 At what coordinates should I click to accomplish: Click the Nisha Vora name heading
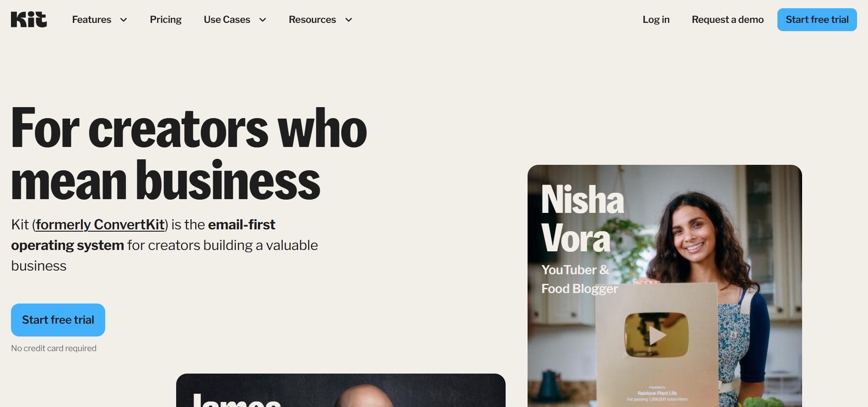[582, 218]
